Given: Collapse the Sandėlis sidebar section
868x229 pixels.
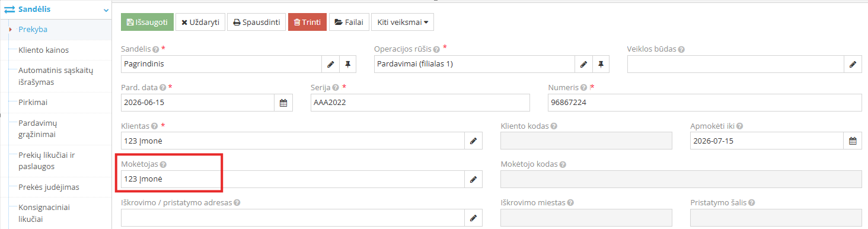Looking at the screenshot, I should coord(106,10).
